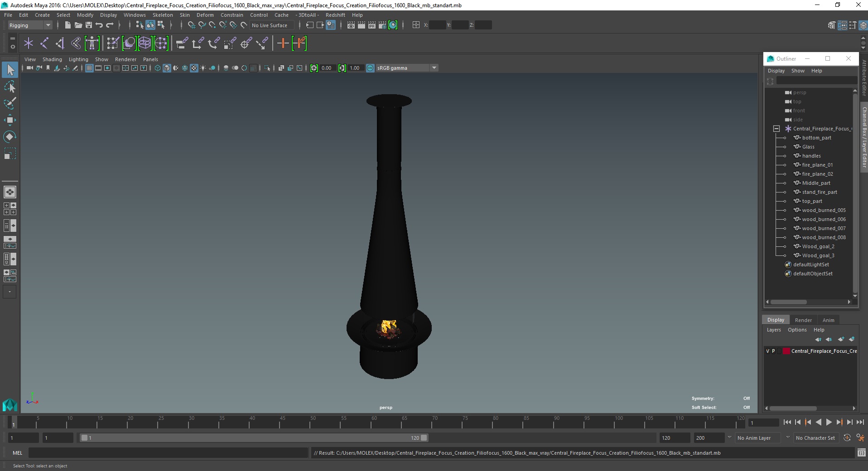
Task: Click the Set Key shelf icon
Action: [283, 43]
